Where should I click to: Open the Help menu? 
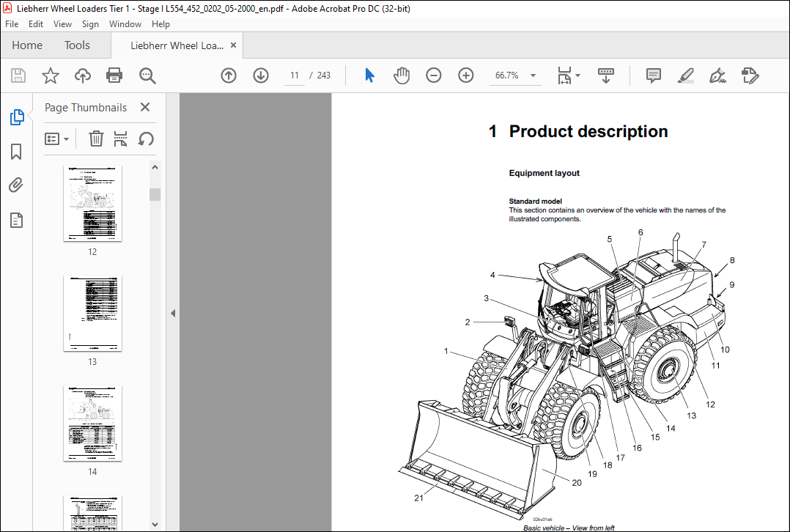tap(160, 23)
